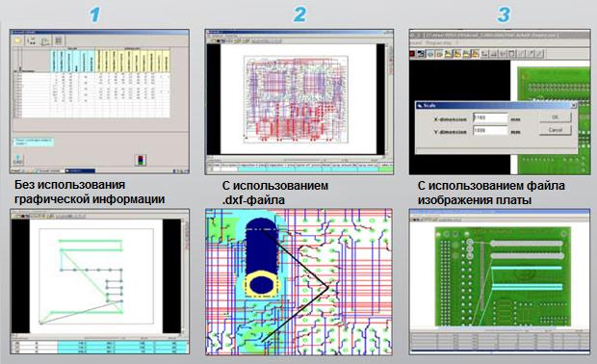Click the cyan message box in screenshot 1
This screenshot has height=364, width=597.
(x=34, y=143)
